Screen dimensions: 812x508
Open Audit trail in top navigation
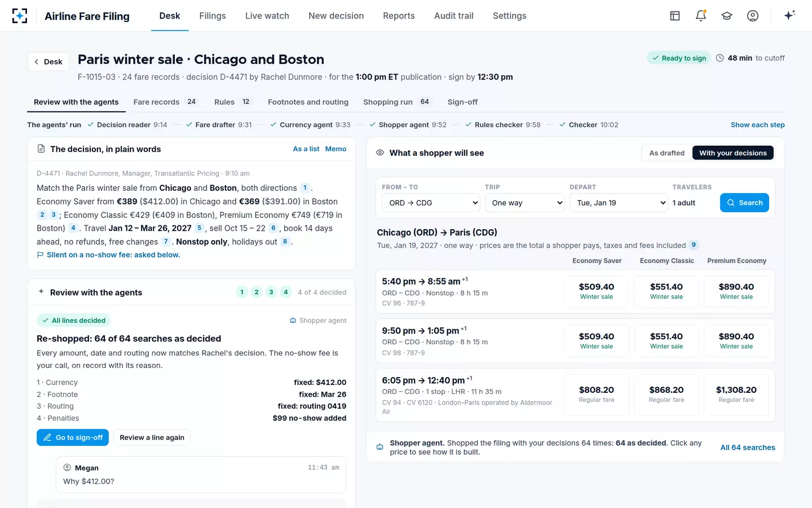[454, 16]
